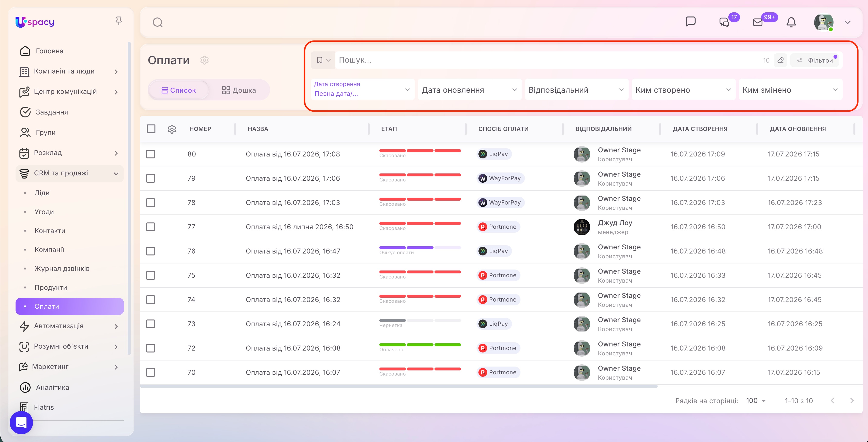Switch to the Дошка view tab
868x442 pixels.
[x=239, y=90]
